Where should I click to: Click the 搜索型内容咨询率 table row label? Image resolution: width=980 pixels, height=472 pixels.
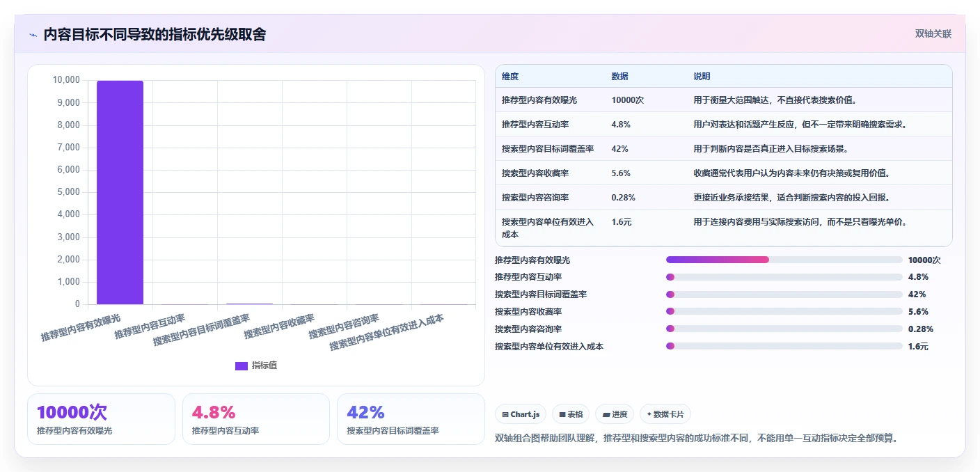(x=535, y=198)
